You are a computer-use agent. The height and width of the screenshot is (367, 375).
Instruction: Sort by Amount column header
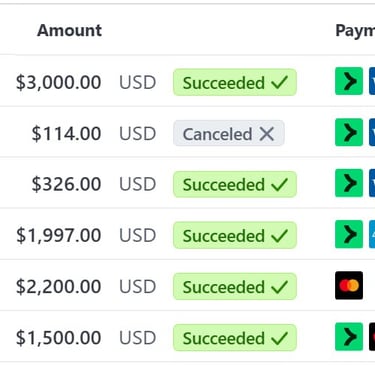pos(69,31)
